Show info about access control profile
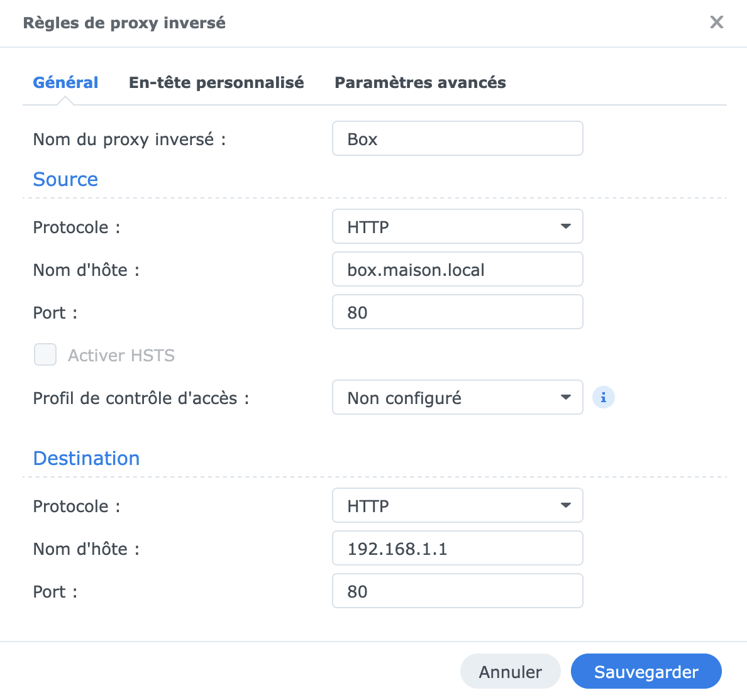This screenshot has height=700, width=747. pyautogui.click(x=604, y=398)
